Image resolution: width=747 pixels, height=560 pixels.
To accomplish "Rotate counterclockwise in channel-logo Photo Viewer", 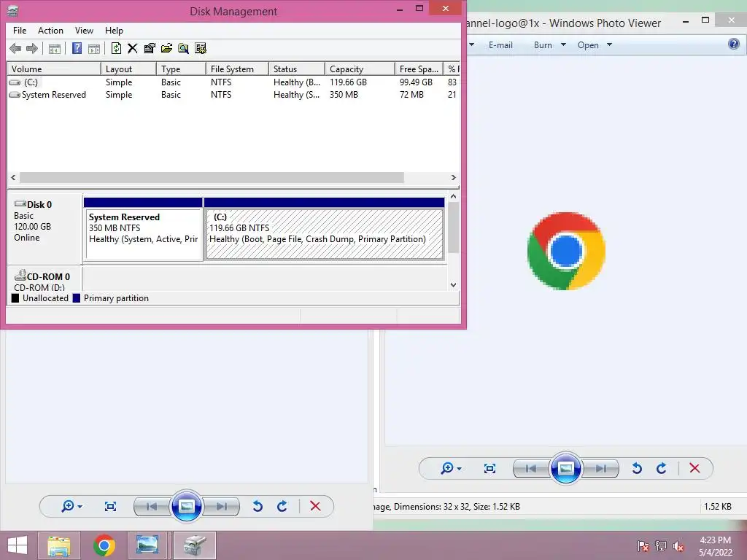I will coord(637,469).
